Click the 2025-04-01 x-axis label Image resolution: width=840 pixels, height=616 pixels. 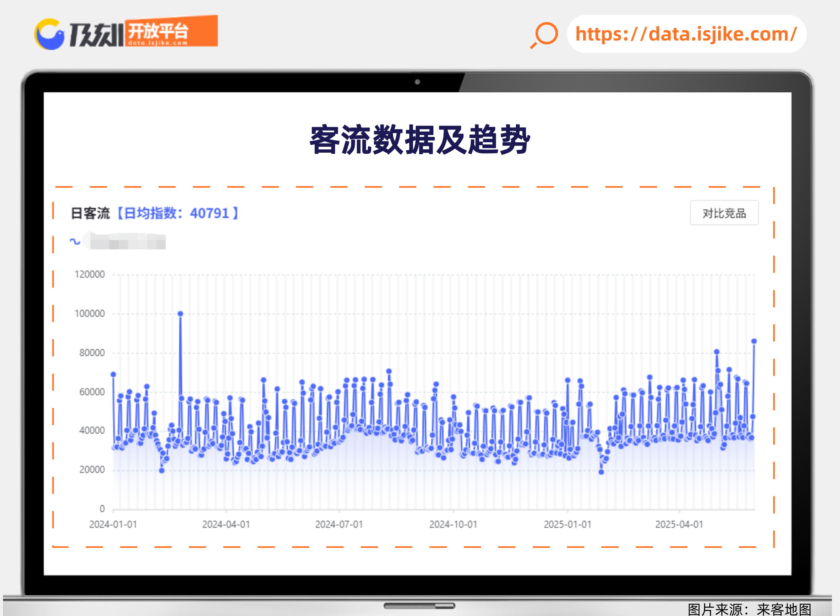pyautogui.click(x=679, y=524)
